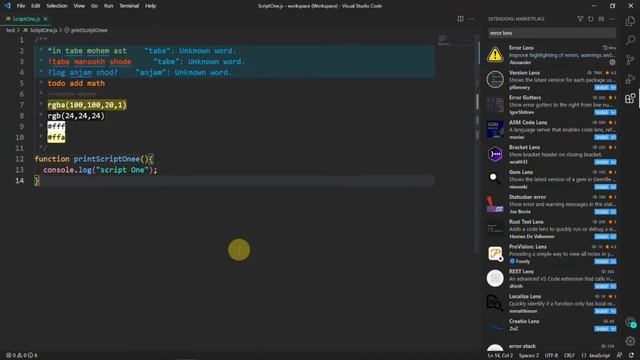640x360 pixels.
Task: Open the Search view in activity bar
Action: 630,40
